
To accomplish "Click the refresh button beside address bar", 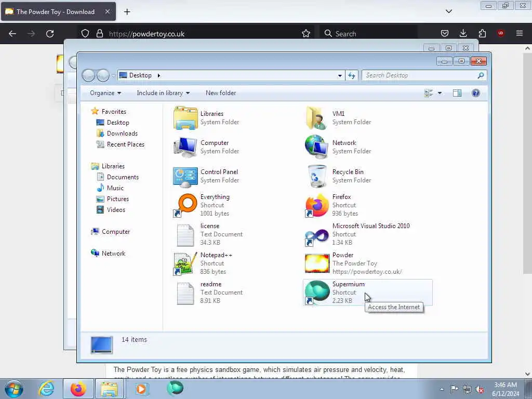I will tap(352, 75).
